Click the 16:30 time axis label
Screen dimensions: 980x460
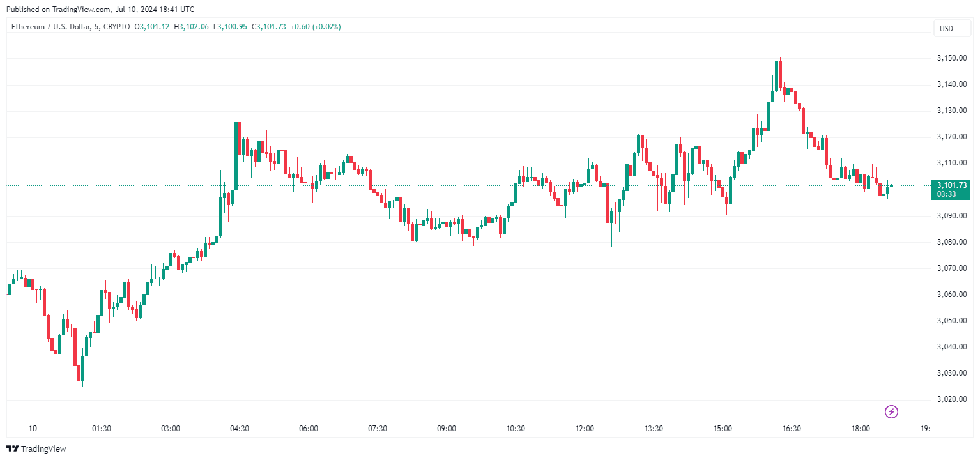click(792, 429)
